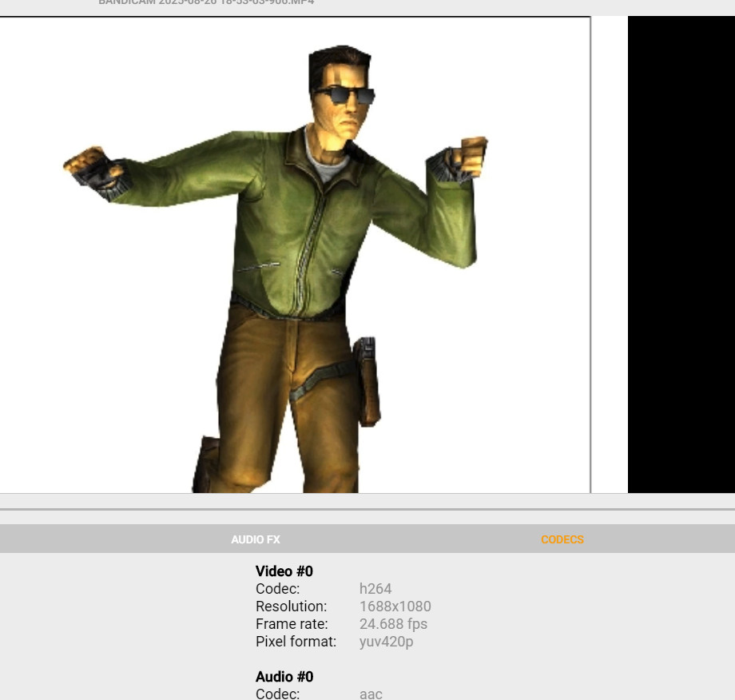Select the 1688x1080 resolution value

pyautogui.click(x=395, y=607)
